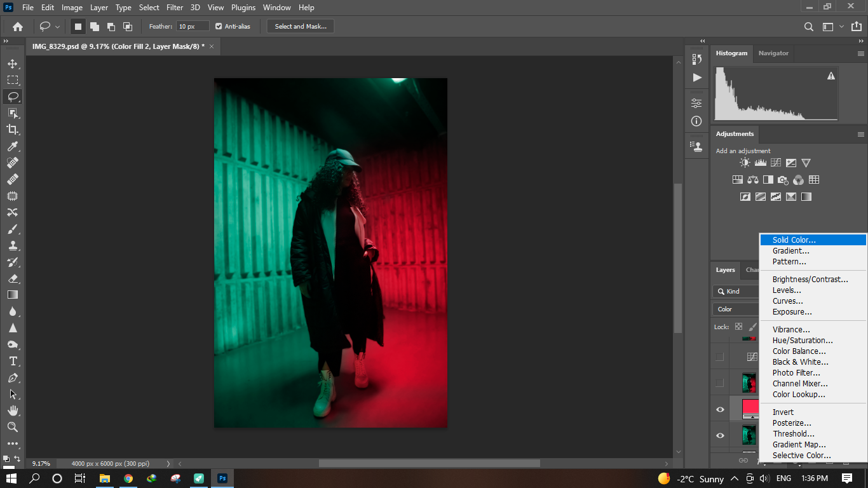Open the History panel icon

tap(697, 59)
